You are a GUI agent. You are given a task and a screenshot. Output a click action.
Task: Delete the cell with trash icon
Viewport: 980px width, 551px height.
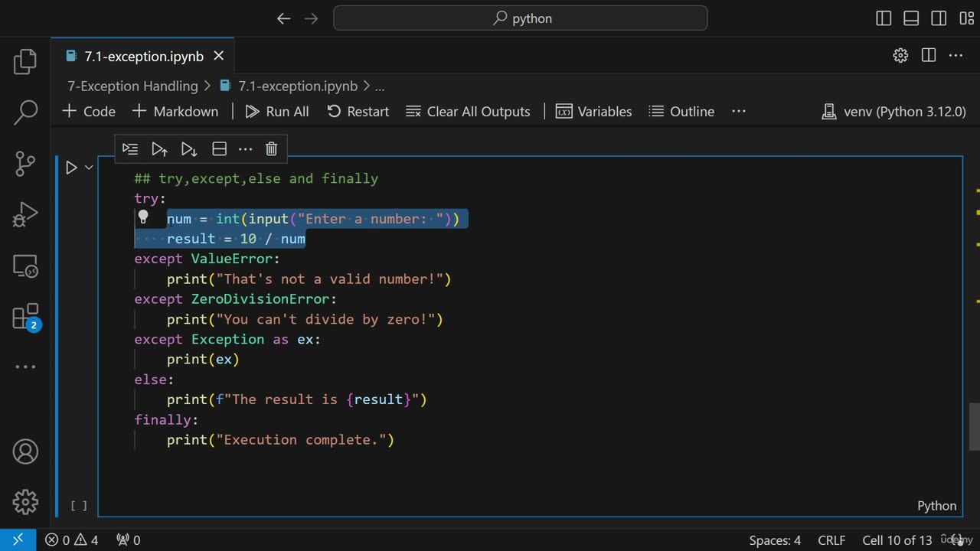[271, 148]
